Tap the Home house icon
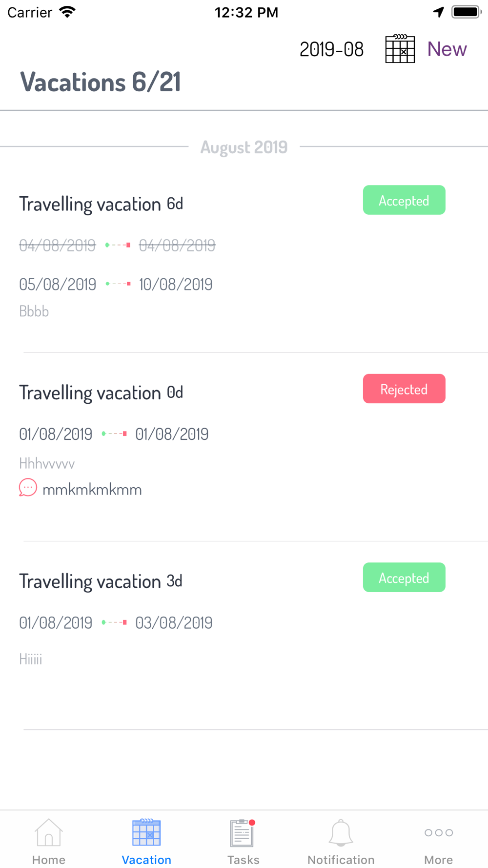The height and width of the screenshot is (868, 488). click(x=49, y=832)
